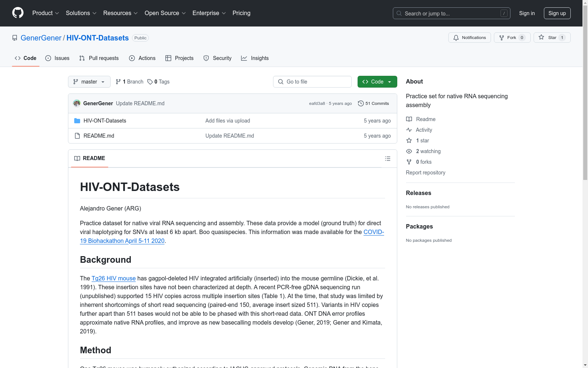Click the Releases heading link
Screen dimensions: 588x368
click(419, 193)
